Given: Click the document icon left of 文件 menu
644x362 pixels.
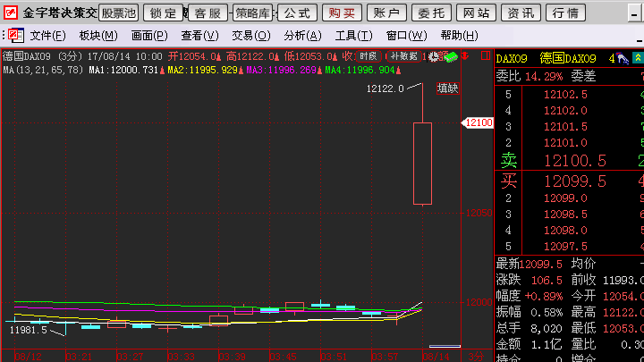Looking at the screenshot, I should 15,35.
